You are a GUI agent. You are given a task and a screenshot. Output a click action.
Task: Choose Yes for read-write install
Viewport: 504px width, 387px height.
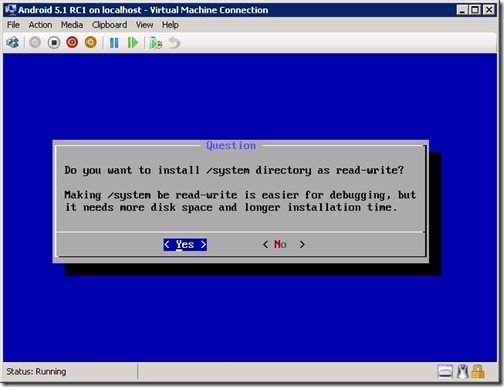click(x=185, y=245)
